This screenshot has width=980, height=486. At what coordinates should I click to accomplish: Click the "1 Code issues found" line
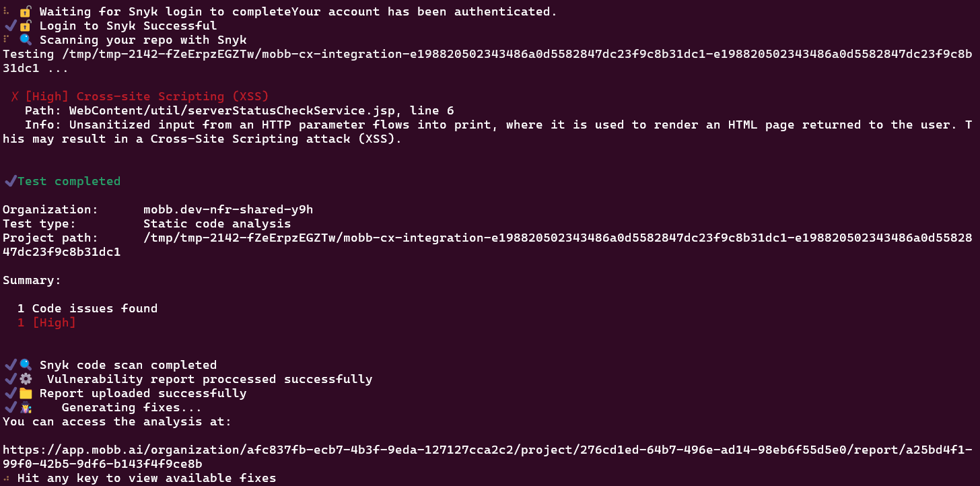[x=87, y=308]
